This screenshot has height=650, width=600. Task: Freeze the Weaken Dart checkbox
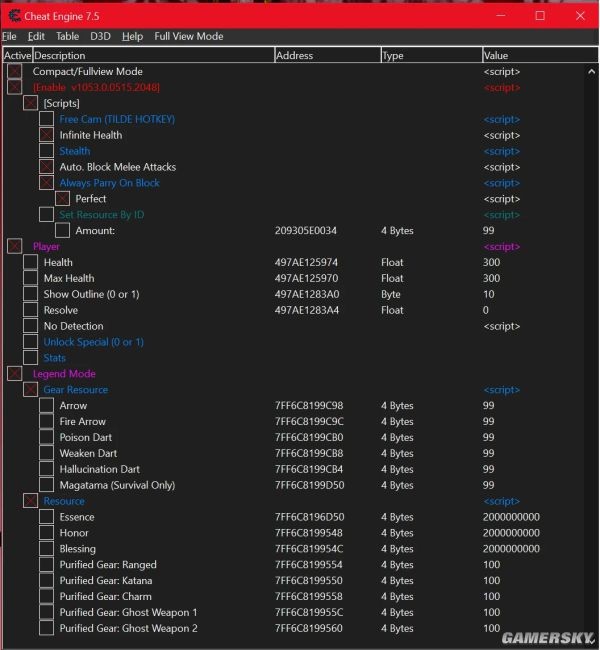46,453
